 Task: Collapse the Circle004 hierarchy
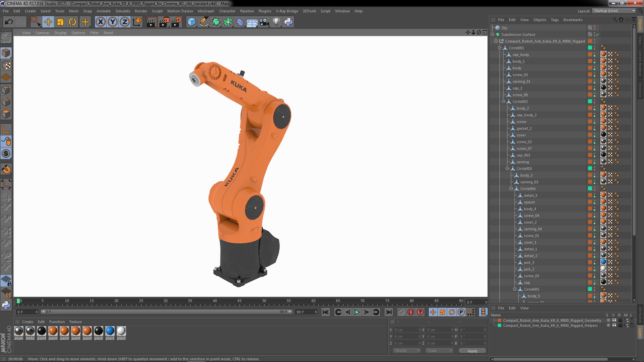511,189
